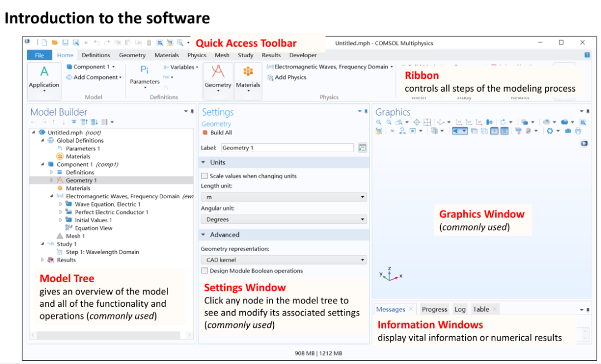The height and width of the screenshot is (364, 601).
Task: Collapse the Units section in Settings
Action: [204, 162]
